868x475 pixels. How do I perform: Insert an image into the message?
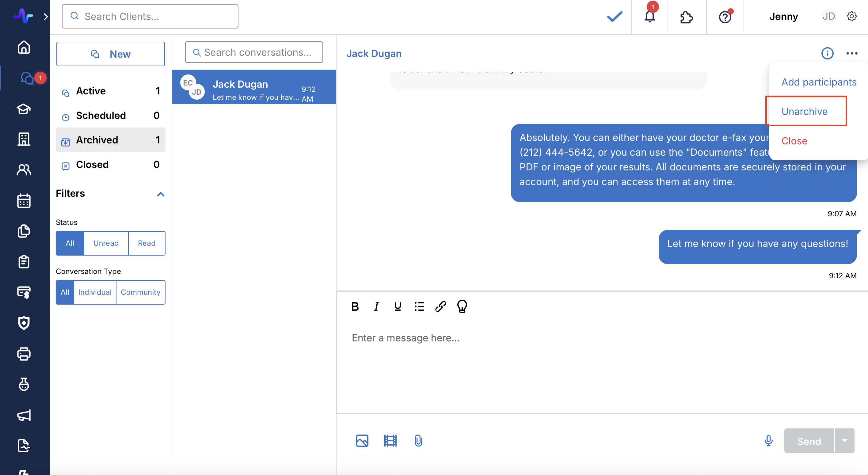click(x=362, y=441)
